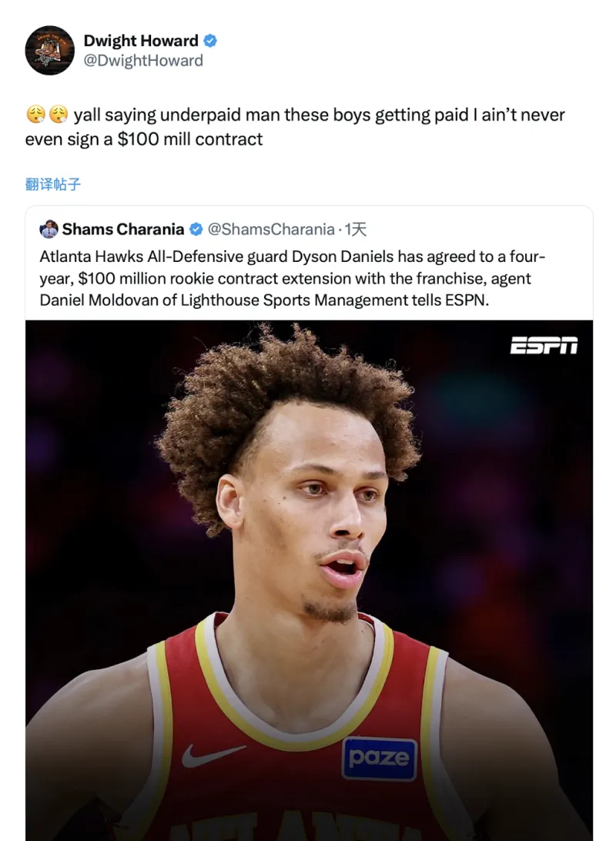Open the @DwightHoward handle link

(143, 61)
